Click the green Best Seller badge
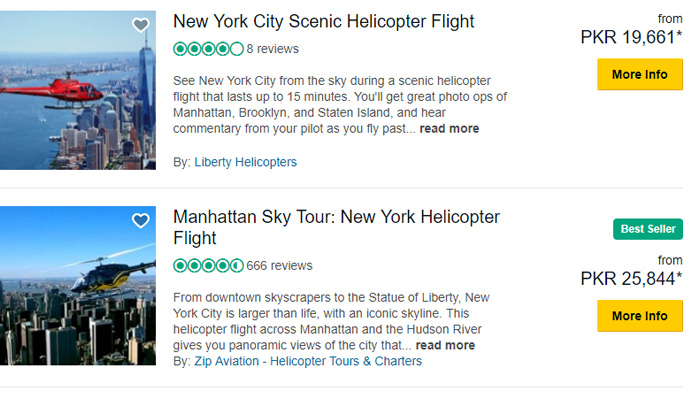 click(x=647, y=229)
